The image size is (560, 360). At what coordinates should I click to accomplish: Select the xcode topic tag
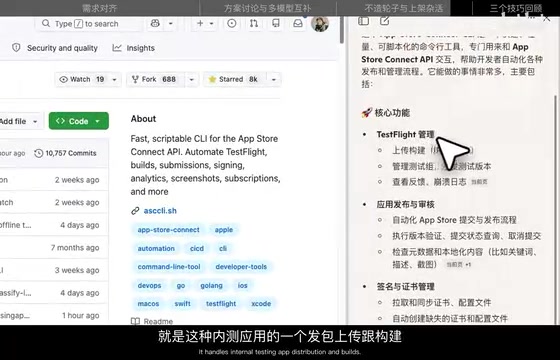(x=261, y=304)
